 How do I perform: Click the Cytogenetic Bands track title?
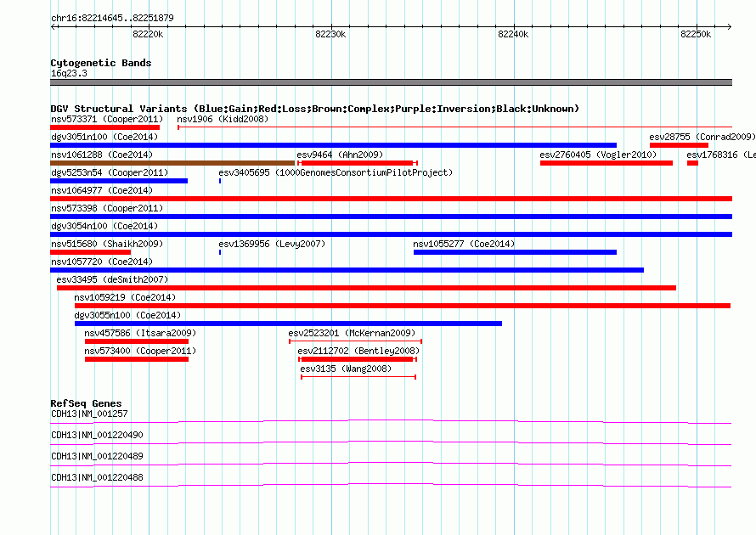[x=101, y=63]
